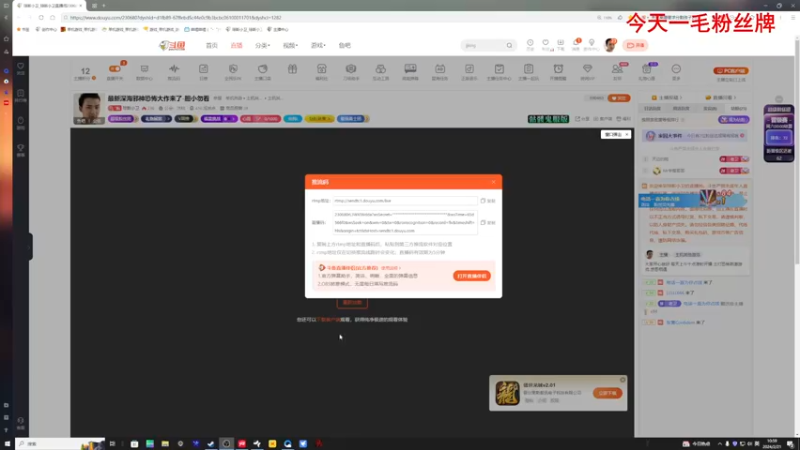Switch to 钻粉 tab
This screenshot has width=800, height=450.
738,109
